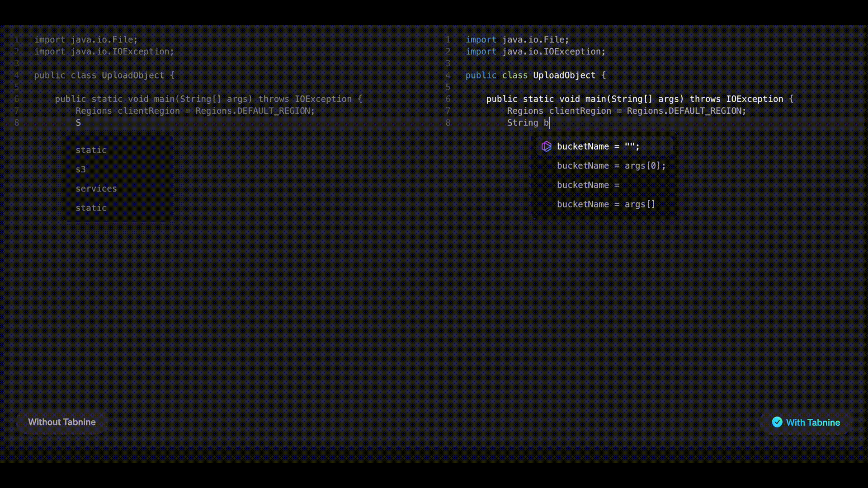The height and width of the screenshot is (488, 868).
Task: Click the bucketName = partial suggestion
Action: [x=588, y=185]
